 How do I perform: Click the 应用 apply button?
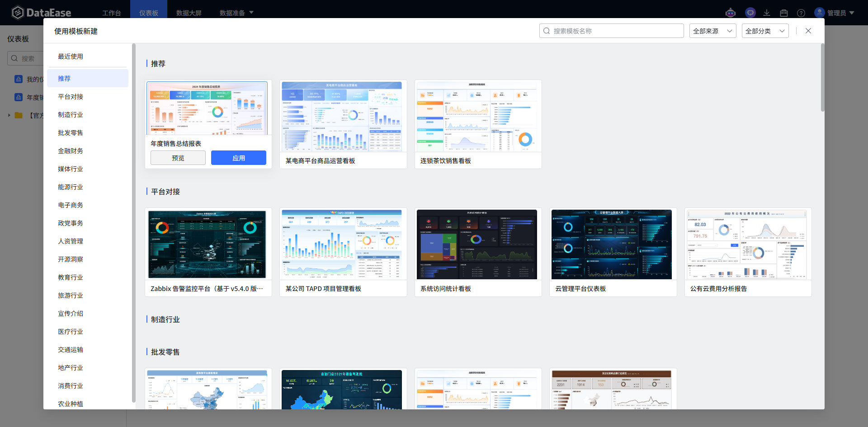click(239, 158)
